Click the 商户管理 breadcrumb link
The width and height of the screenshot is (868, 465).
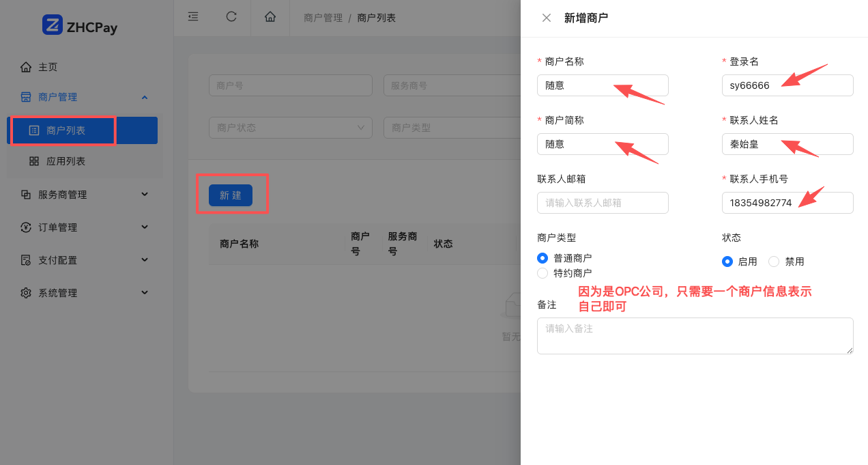tap(323, 18)
